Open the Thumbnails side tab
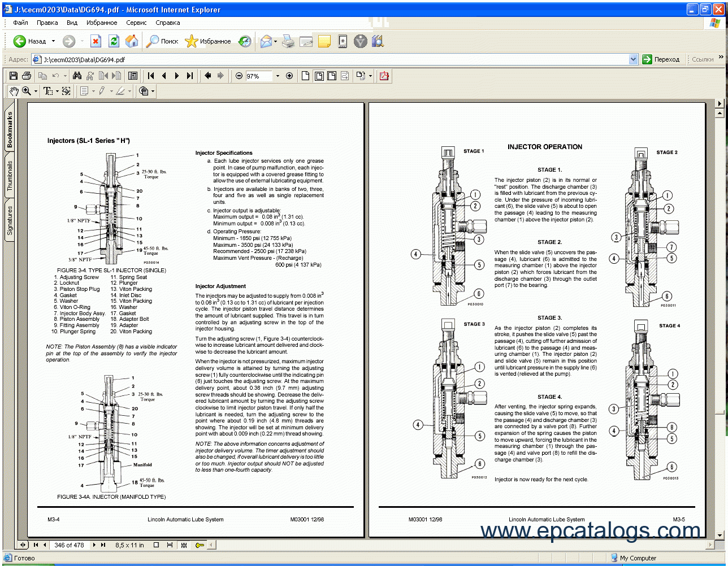728x566 pixels. 10,176
